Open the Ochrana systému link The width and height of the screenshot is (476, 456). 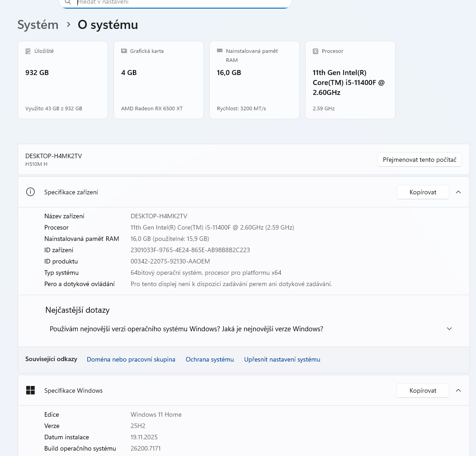tap(210, 359)
